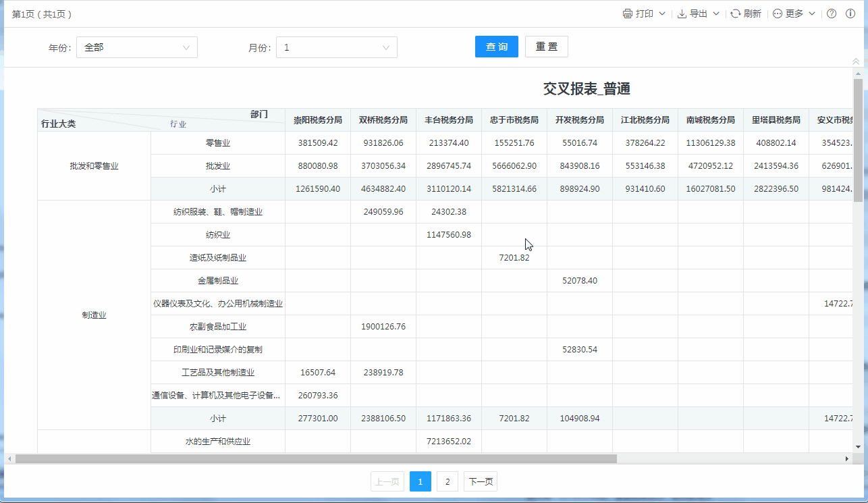Open the 年份 dropdown showing 全部
The height and width of the screenshot is (503, 868).
137,47
